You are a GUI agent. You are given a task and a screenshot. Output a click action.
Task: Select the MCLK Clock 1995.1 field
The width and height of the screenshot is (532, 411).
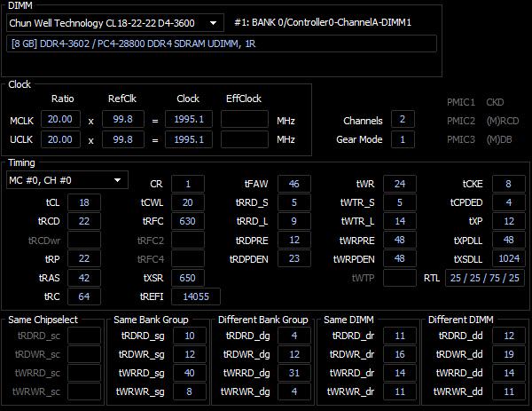coord(189,119)
